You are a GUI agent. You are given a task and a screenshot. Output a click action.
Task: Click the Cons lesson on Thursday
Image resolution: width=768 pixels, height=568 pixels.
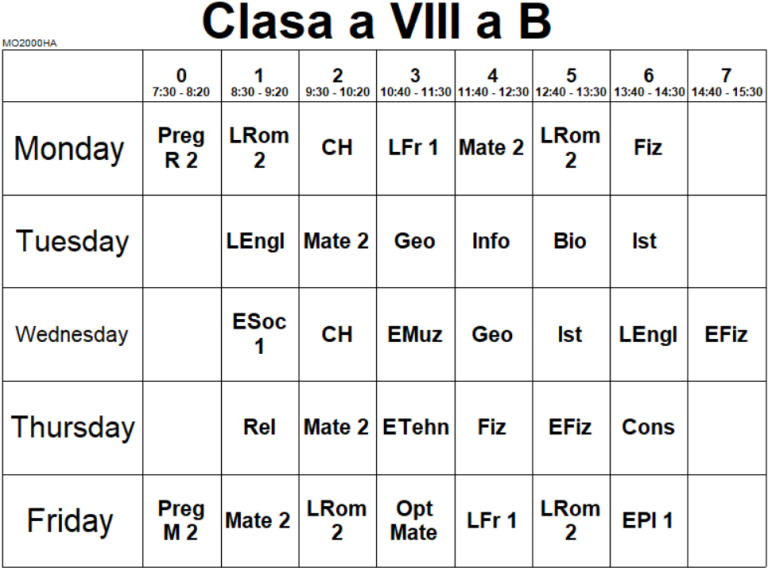648,427
